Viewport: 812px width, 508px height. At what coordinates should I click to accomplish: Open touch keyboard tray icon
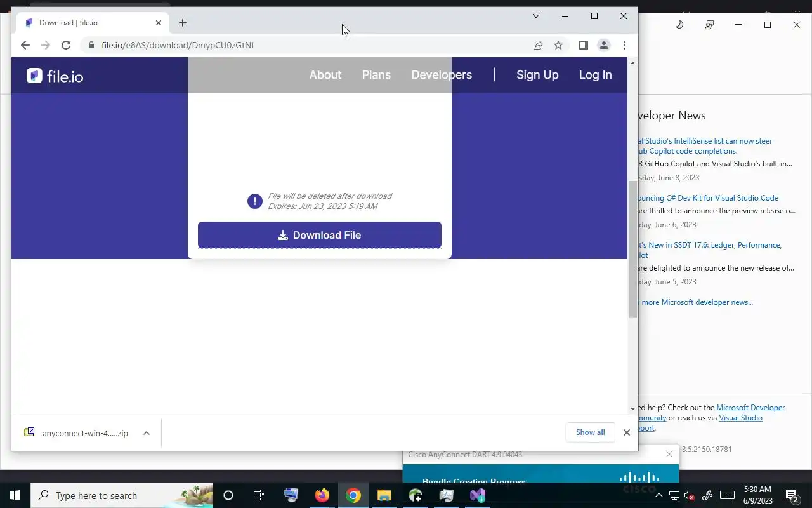click(x=728, y=495)
